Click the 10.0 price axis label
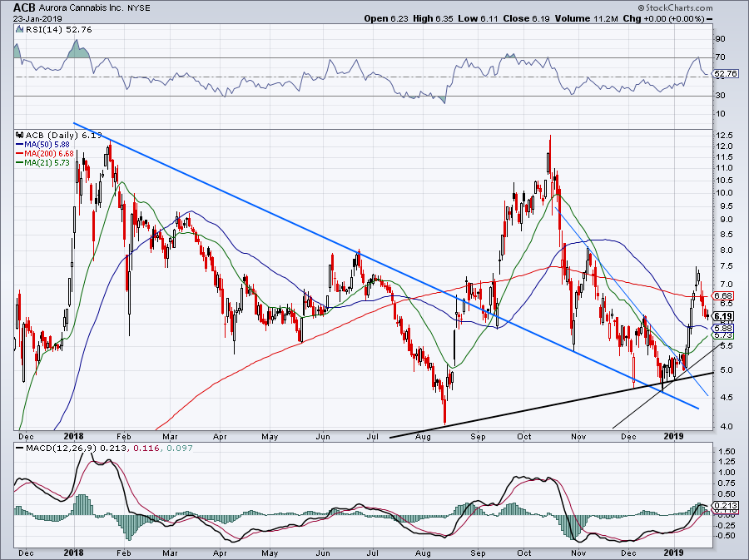 coord(723,193)
